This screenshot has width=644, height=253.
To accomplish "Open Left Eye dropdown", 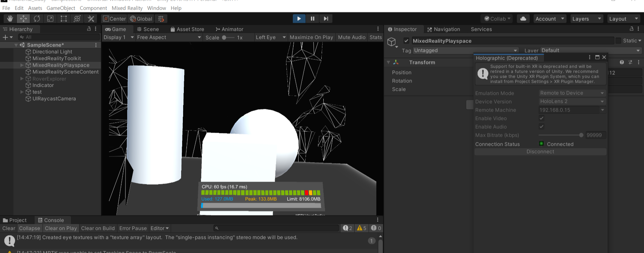I will [270, 37].
